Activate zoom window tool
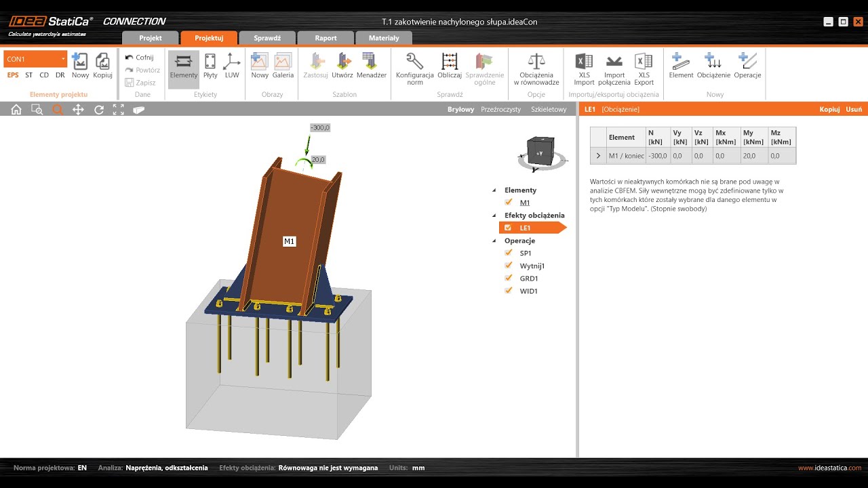Image resolution: width=868 pixels, height=488 pixels. tap(37, 109)
